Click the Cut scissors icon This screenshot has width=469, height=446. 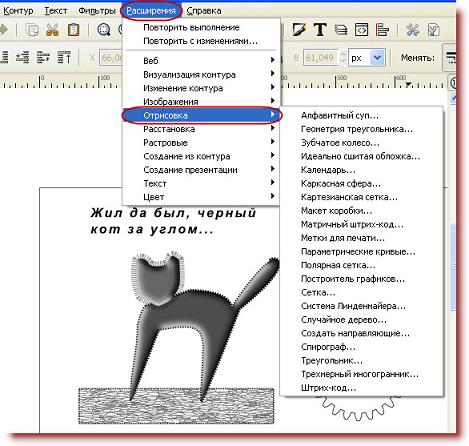point(53,30)
